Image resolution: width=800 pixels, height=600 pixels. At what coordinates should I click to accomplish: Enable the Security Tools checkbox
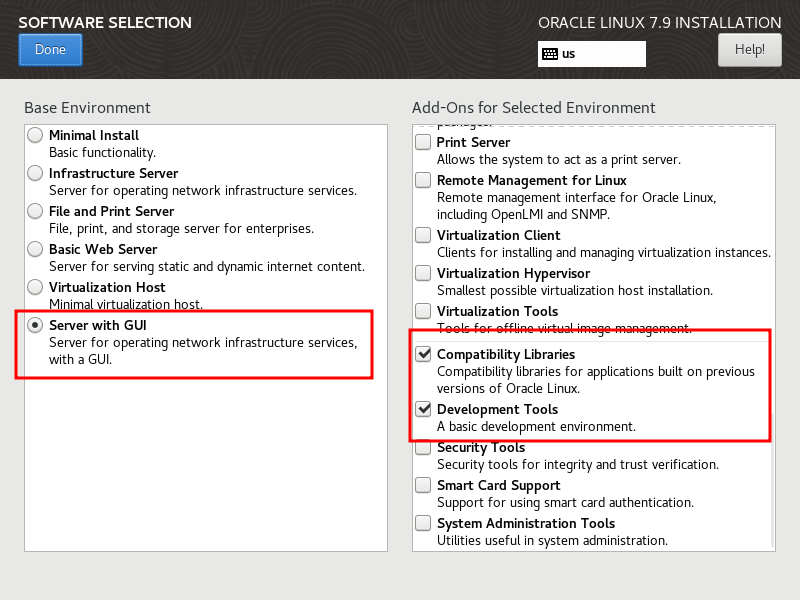tap(423, 447)
